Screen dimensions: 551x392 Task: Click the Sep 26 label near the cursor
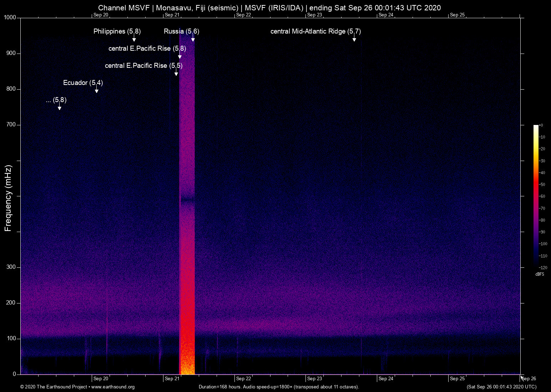[529, 379]
